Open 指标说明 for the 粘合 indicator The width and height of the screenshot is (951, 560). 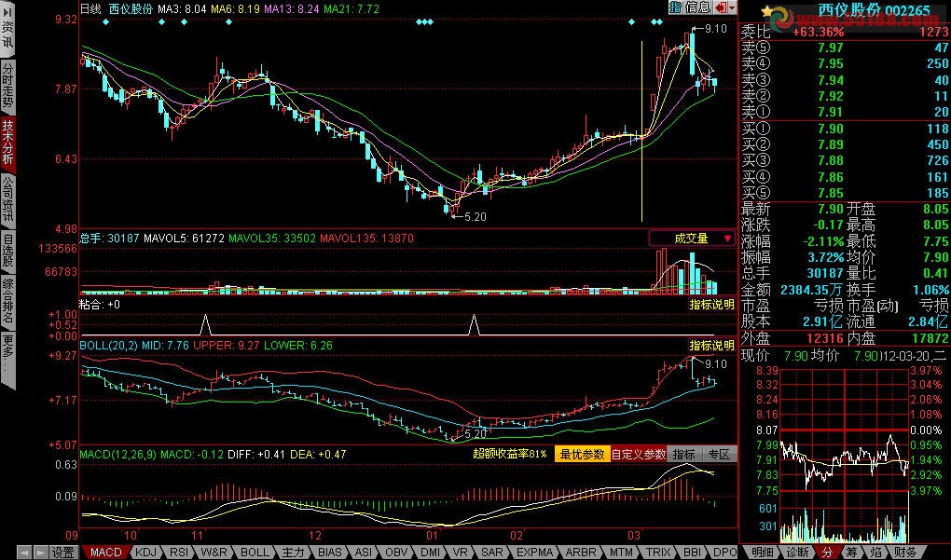click(x=711, y=305)
